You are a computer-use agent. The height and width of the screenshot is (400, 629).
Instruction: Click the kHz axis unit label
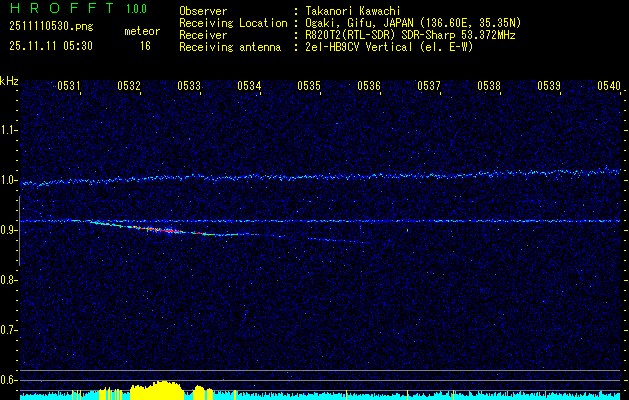[x=9, y=81]
